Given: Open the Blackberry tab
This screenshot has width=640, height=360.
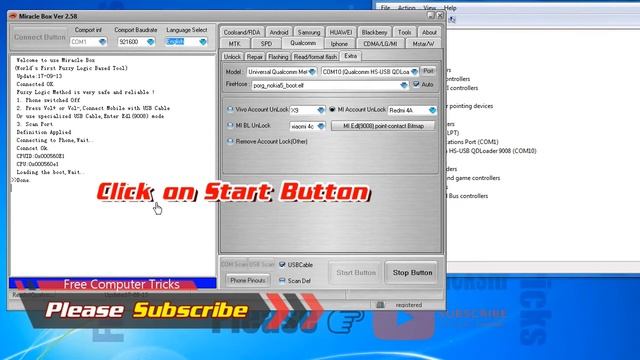Looking at the screenshot, I should (x=374, y=32).
